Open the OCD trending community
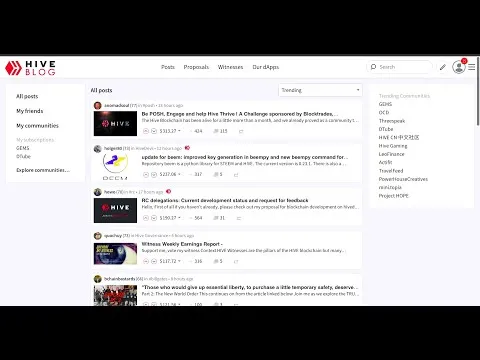 pyautogui.click(x=384, y=112)
